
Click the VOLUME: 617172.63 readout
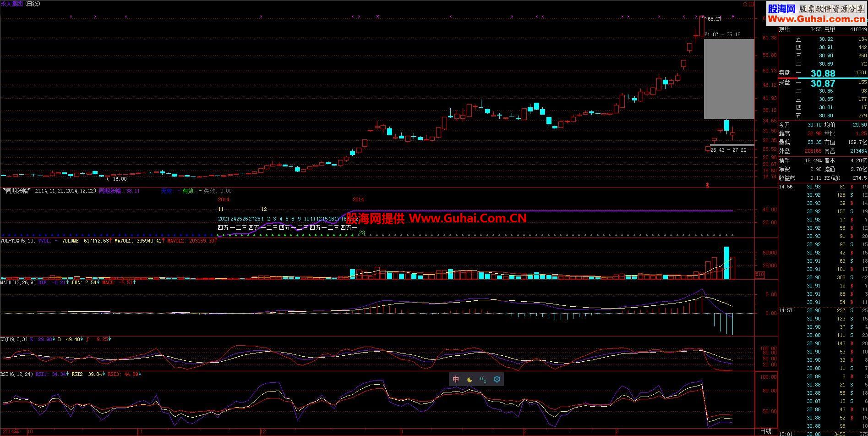pyautogui.click(x=86, y=240)
